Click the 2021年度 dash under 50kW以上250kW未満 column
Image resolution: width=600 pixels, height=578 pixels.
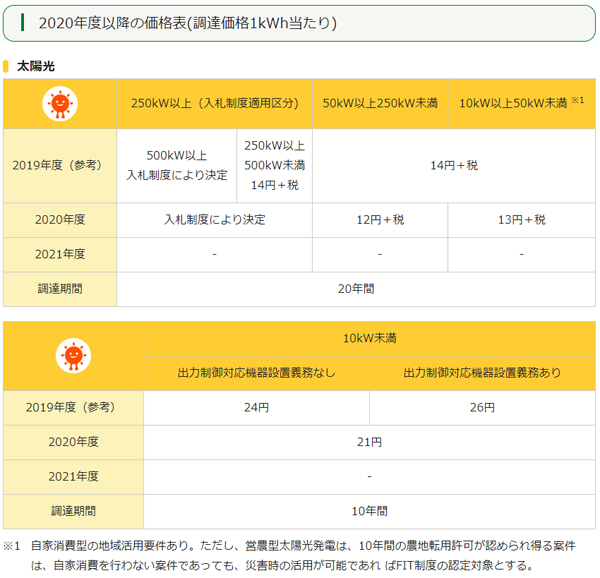[x=380, y=254]
